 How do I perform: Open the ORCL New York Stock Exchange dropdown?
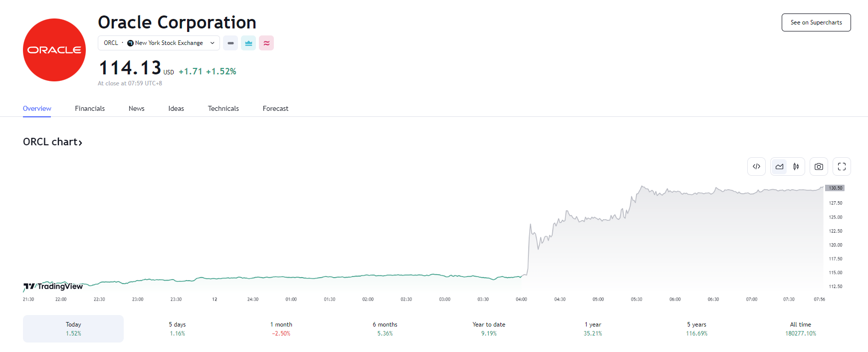(x=159, y=43)
